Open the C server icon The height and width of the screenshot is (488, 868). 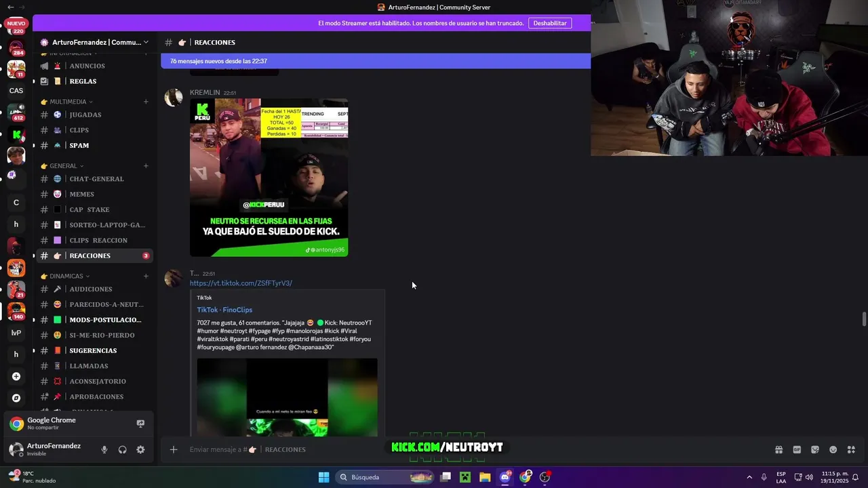pos(16,202)
